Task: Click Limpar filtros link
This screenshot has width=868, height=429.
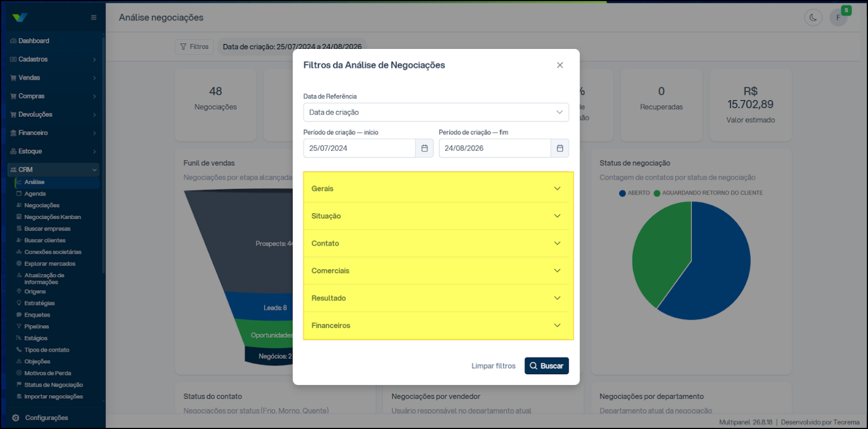Action: point(493,366)
